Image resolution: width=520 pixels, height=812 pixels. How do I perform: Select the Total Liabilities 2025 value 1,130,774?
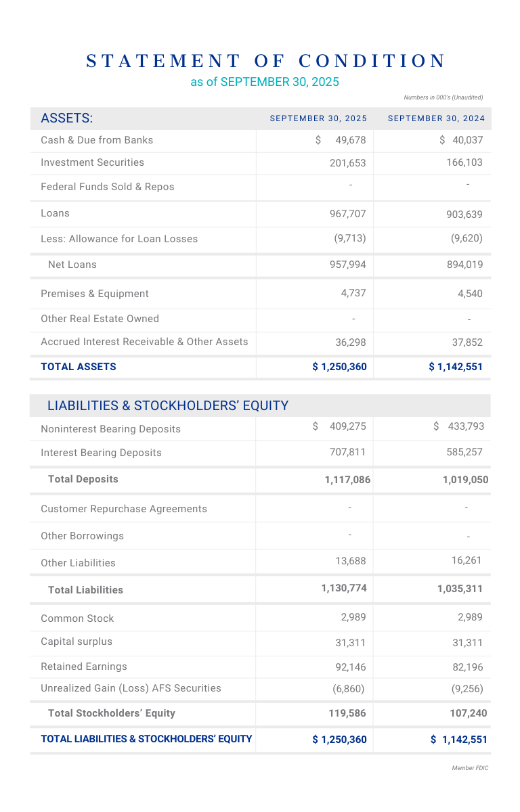pyautogui.click(x=344, y=588)
